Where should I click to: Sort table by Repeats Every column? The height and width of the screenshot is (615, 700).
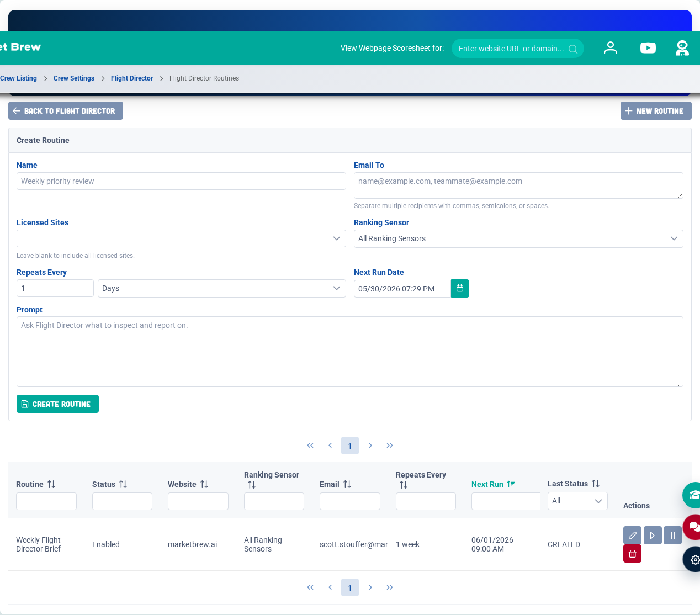(x=404, y=485)
